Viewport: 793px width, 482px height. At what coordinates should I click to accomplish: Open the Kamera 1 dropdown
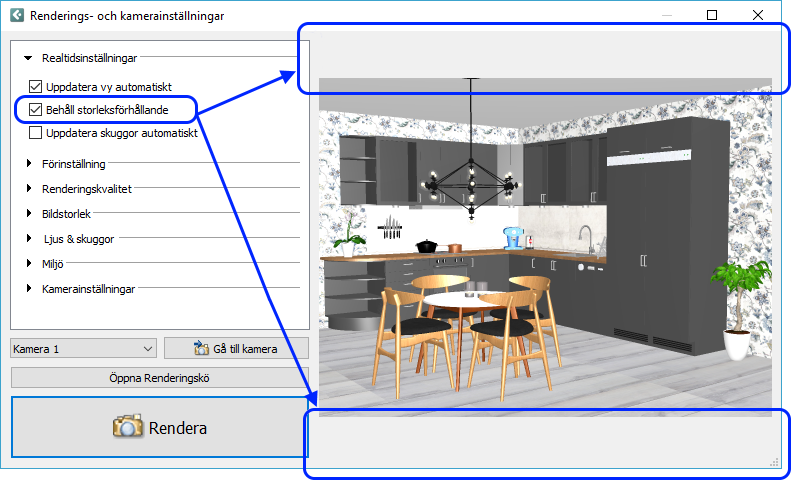pos(148,349)
